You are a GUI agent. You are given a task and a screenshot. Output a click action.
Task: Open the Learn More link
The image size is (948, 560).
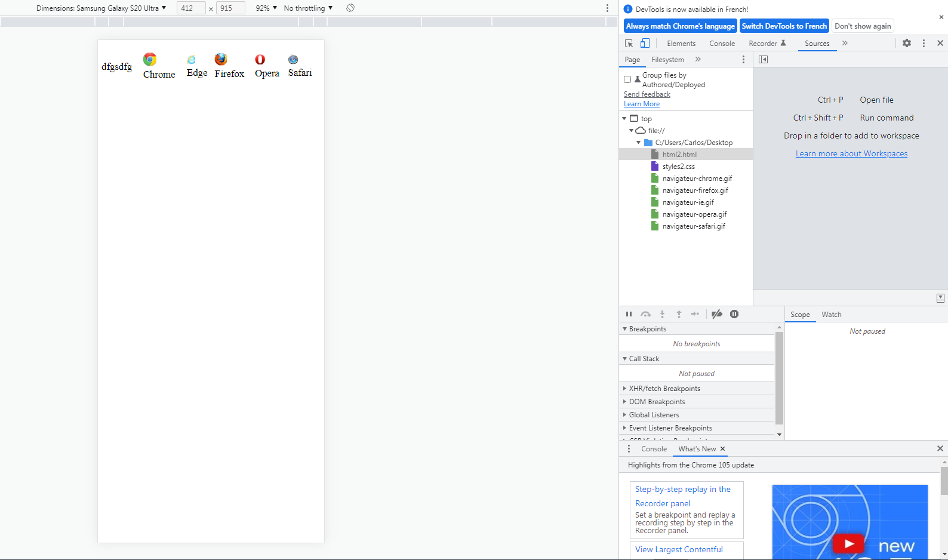coord(642,104)
